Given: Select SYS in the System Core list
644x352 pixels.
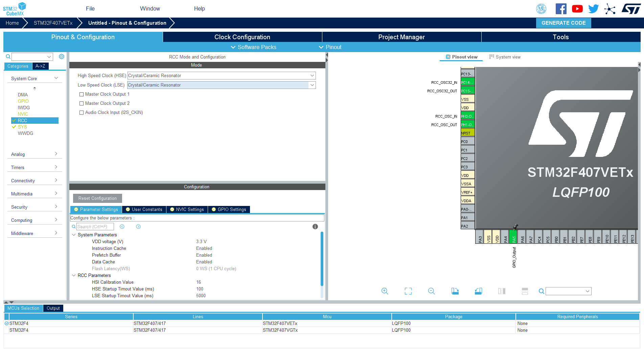Looking at the screenshot, I should (22, 127).
